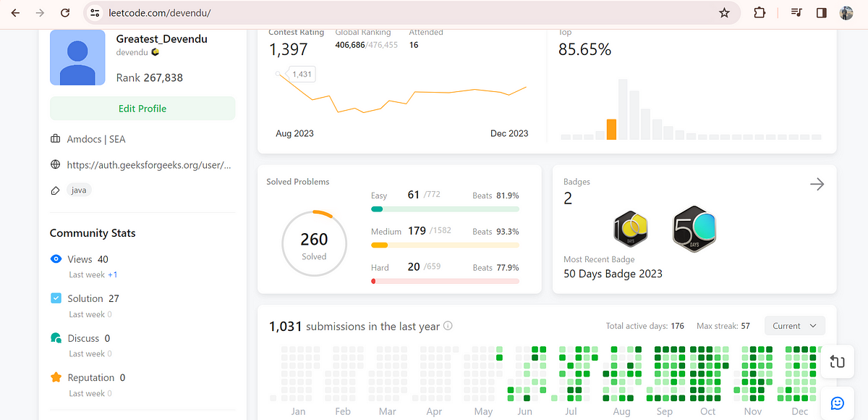Click the Edit Profile button
This screenshot has width=868, height=420.
point(142,109)
